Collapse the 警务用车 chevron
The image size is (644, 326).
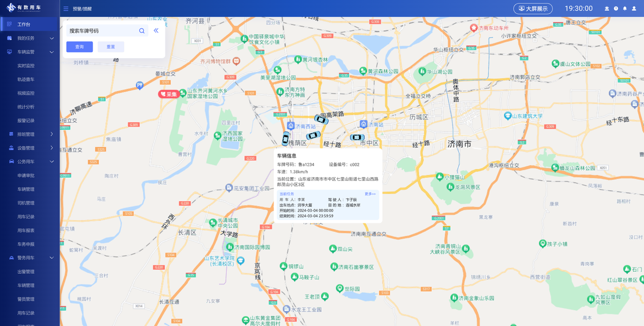point(52,258)
